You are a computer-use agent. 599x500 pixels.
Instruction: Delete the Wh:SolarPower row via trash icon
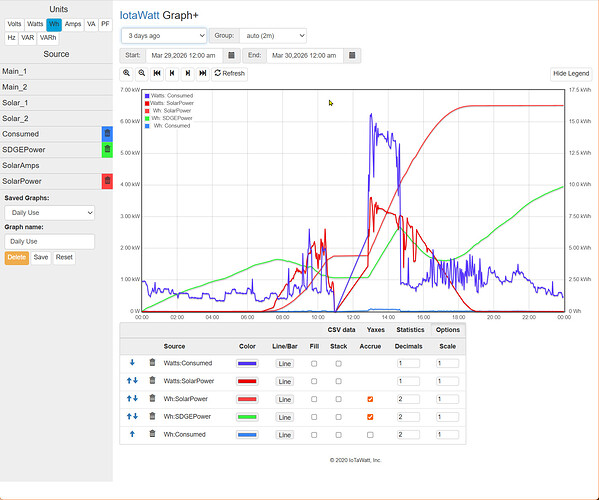pyautogui.click(x=152, y=398)
